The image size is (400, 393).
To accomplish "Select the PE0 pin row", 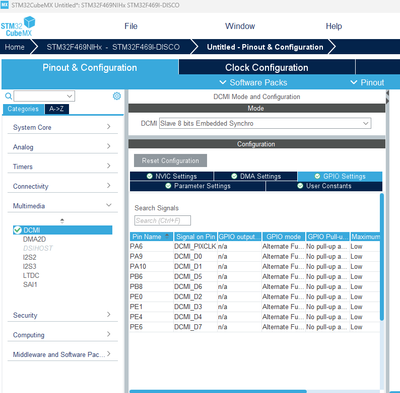I will coord(255,296).
